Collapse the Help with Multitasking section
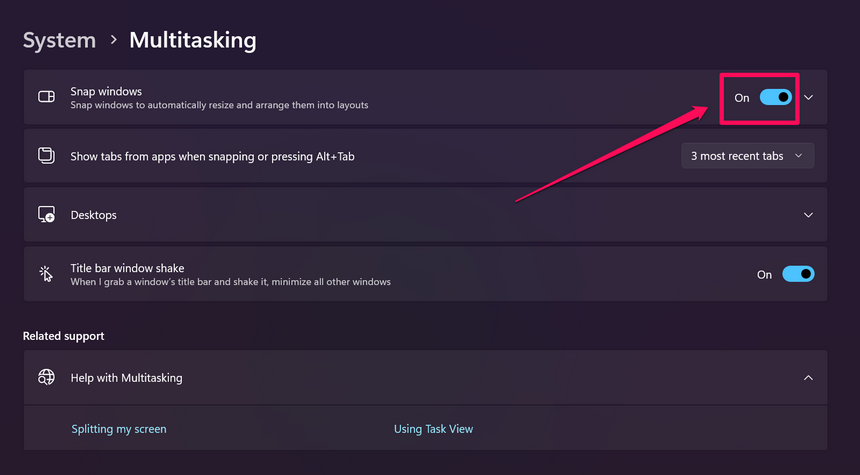Viewport: 860px width, 475px height. (x=809, y=378)
